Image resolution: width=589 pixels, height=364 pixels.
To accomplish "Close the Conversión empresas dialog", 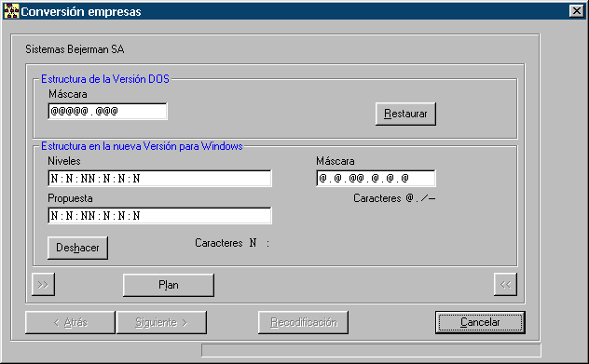I will tap(577, 11).
